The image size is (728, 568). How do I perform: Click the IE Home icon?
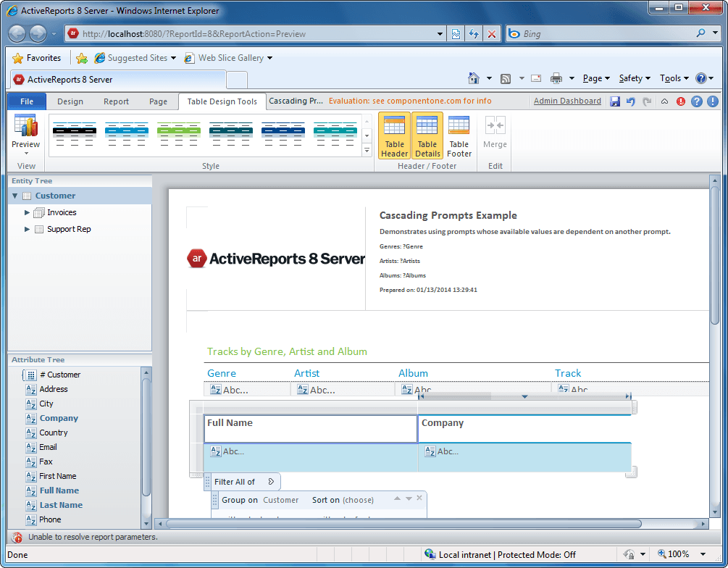[x=474, y=78]
